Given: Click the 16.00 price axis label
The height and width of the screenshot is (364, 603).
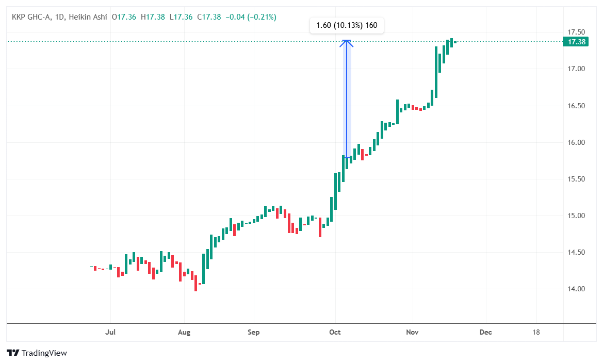Looking at the screenshot, I should tap(575, 142).
